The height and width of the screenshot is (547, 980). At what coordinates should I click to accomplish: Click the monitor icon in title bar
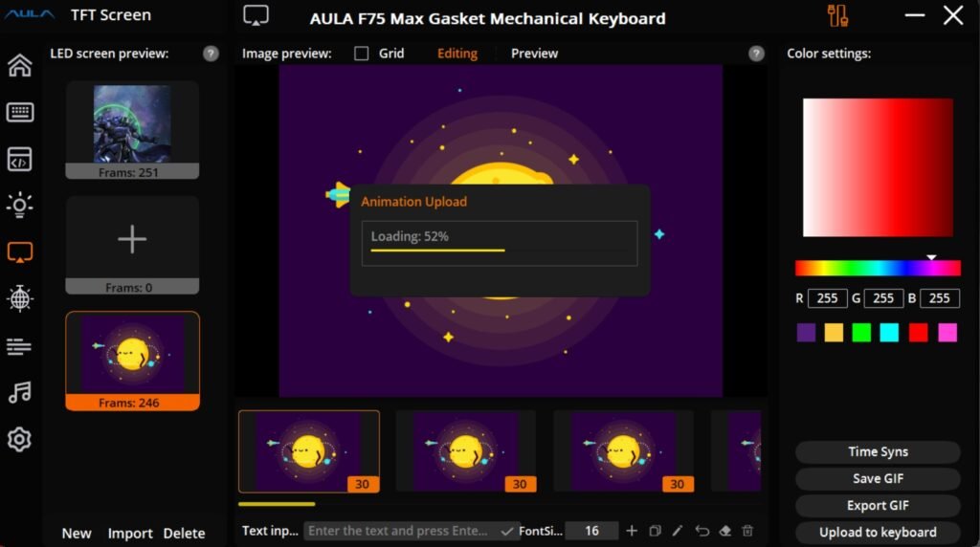coord(256,15)
